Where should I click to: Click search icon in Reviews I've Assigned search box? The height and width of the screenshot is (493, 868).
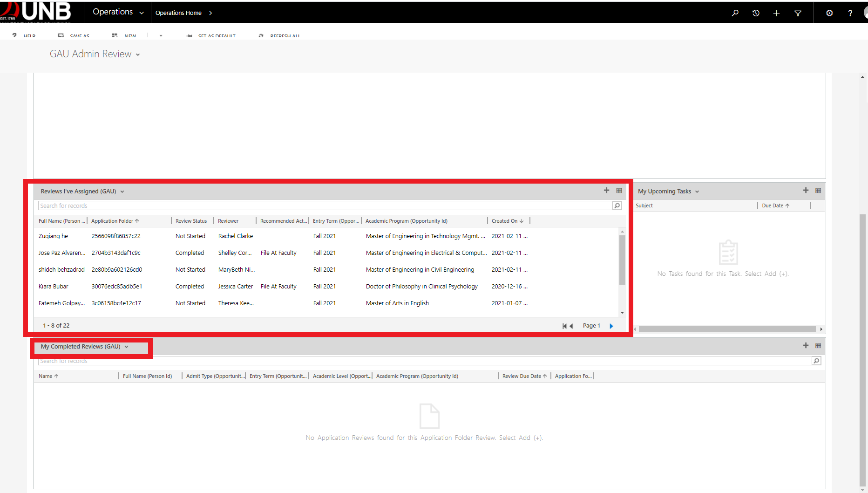pyautogui.click(x=617, y=205)
